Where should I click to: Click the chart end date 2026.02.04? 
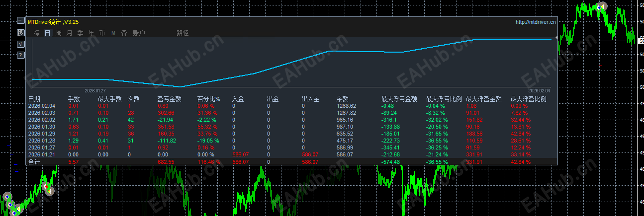[539, 91]
